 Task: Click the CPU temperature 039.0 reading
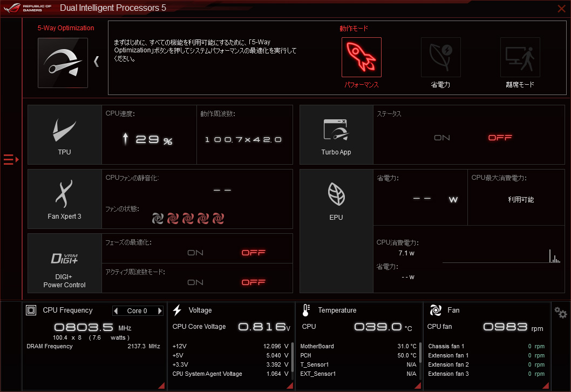click(x=383, y=327)
